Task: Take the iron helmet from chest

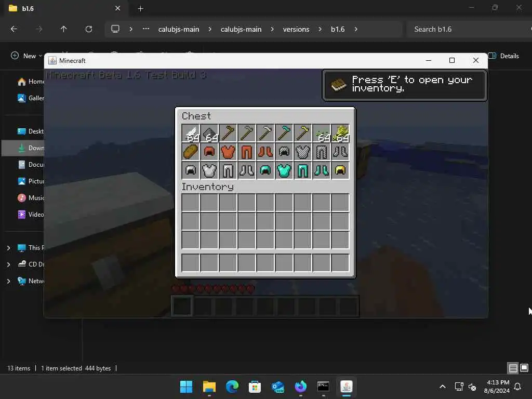Action: tap(191, 170)
